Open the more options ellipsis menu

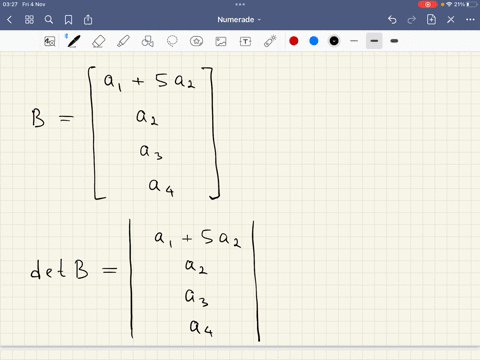470,20
